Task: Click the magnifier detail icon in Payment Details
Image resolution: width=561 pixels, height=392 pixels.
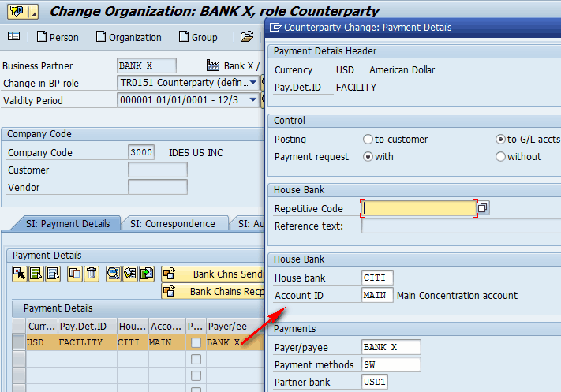Action: click(114, 274)
